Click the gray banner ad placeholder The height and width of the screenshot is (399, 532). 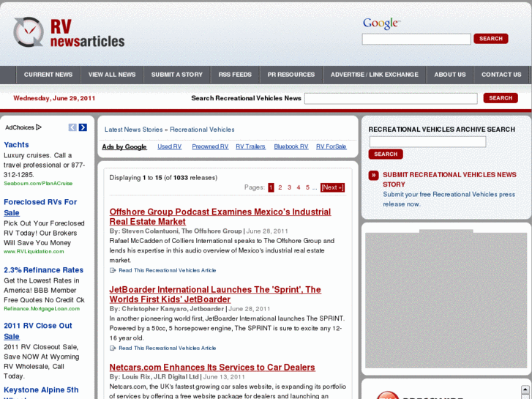tap(446, 299)
